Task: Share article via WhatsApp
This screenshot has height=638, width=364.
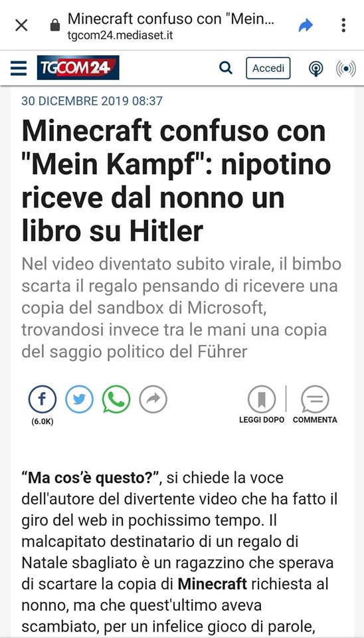Action: click(x=116, y=399)
